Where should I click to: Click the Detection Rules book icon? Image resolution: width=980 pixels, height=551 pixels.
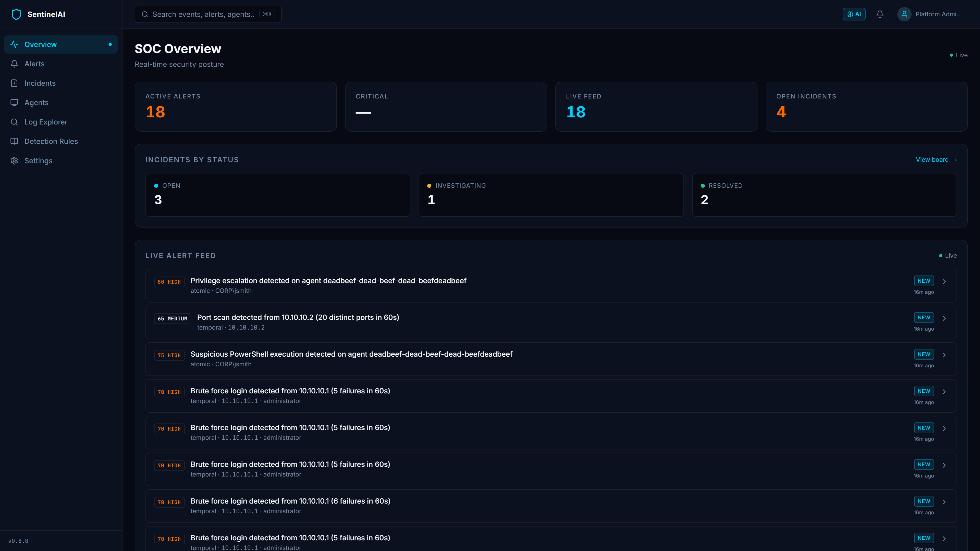point(15,142)
